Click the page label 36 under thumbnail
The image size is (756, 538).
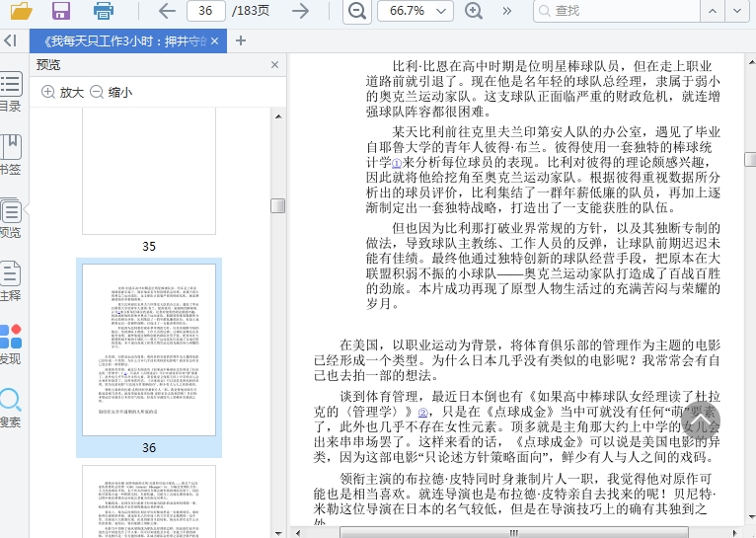point(149,448)
